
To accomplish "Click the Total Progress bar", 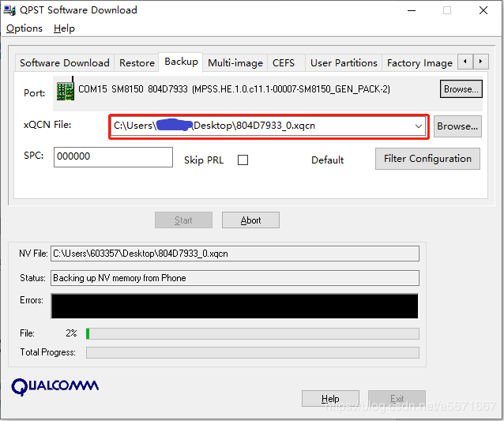I will [253, 352].
